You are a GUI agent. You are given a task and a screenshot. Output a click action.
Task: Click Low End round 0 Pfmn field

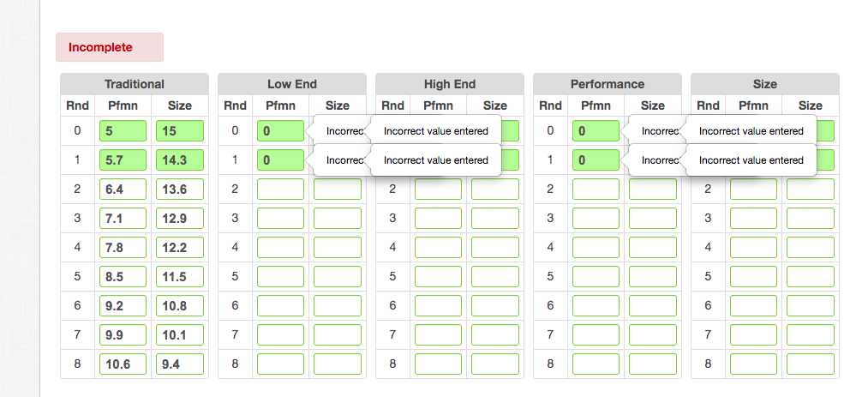click(x=281, y=131)
